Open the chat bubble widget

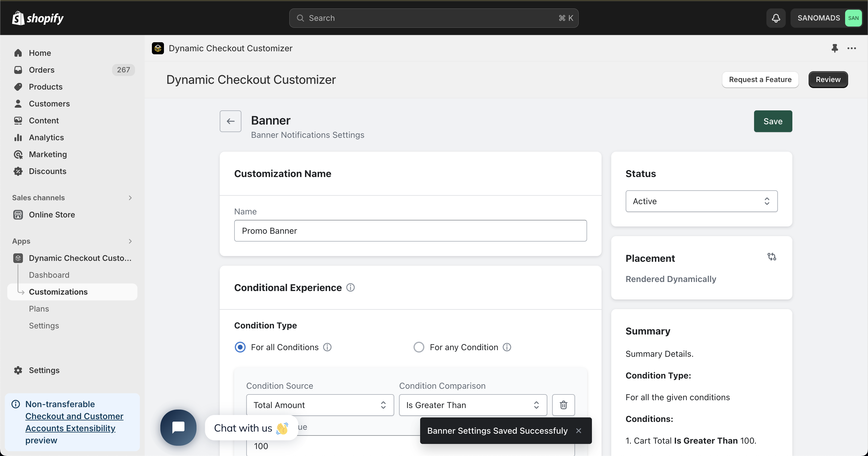178,428
